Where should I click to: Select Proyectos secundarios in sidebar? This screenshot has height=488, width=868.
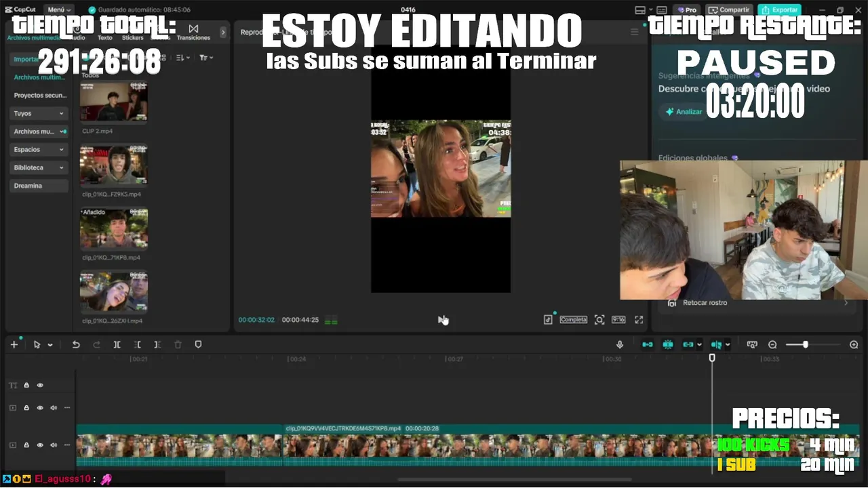pos(40,96)
